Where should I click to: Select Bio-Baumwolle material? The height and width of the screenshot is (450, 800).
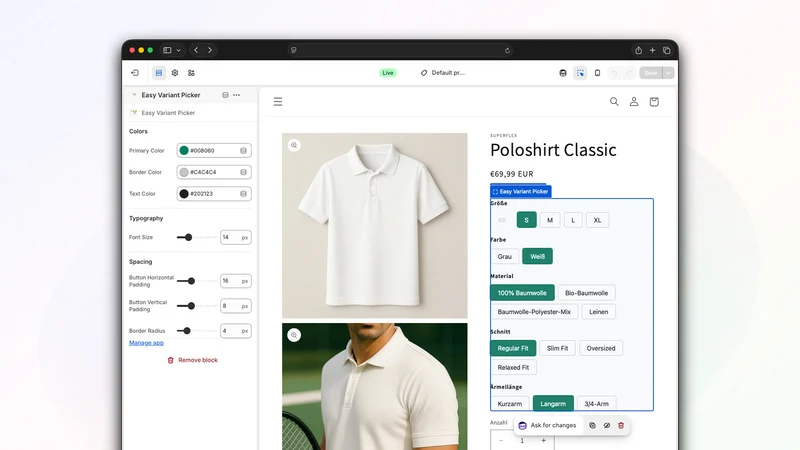[586, 293]
